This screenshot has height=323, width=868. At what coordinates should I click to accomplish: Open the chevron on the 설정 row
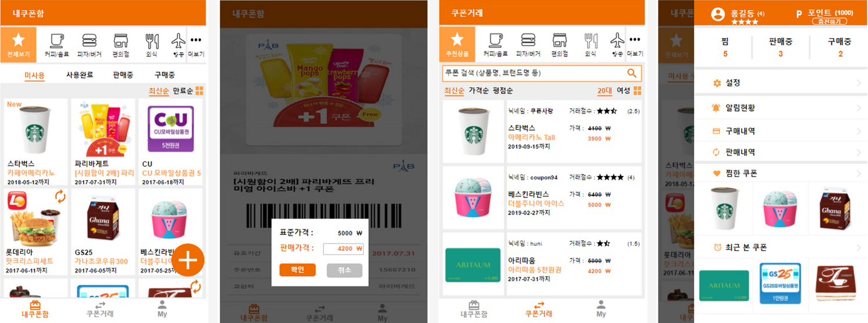click(x=859, y=84)
